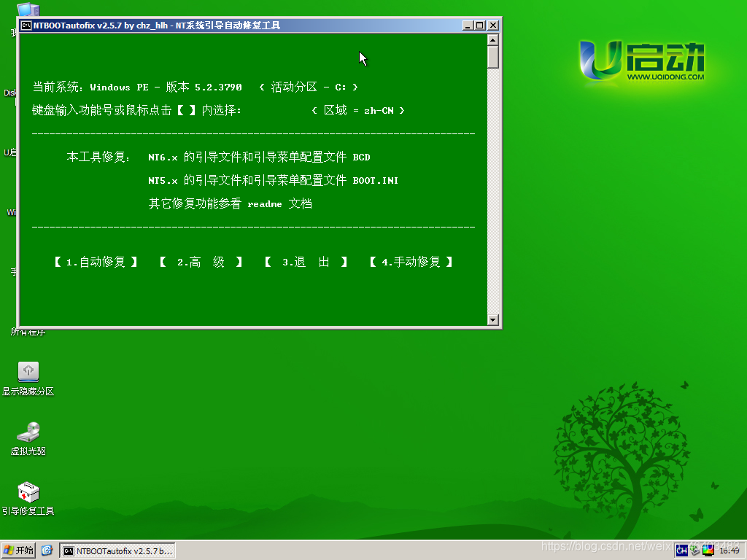The height and width of the screenshot is (560, 747).
Task: Maximize the NTBOOTautofix window
Action: tap(480, 26)
